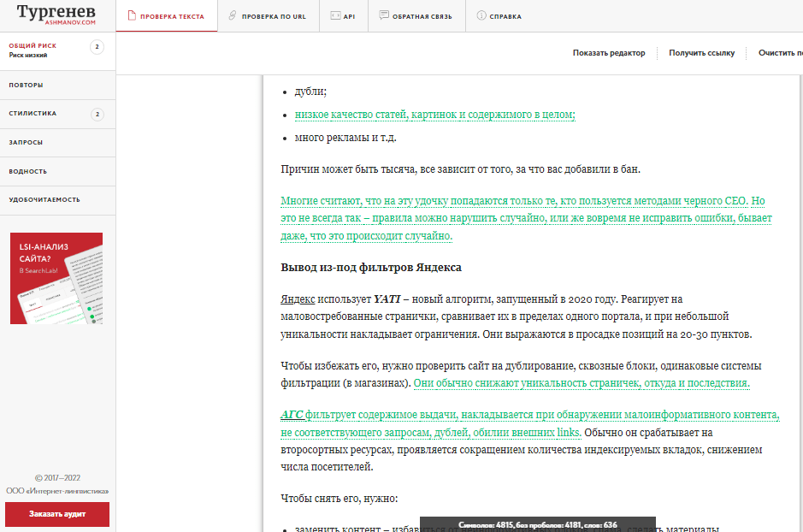Click the 'много рекламы и т.д.' item
Screen dimensions: 803x532
point(345,138)
